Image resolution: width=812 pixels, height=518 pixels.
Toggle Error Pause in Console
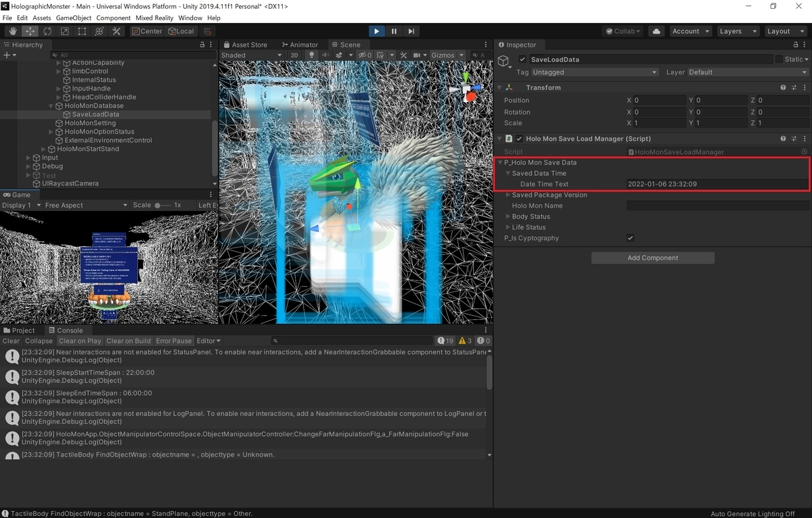tap(174, 341)
